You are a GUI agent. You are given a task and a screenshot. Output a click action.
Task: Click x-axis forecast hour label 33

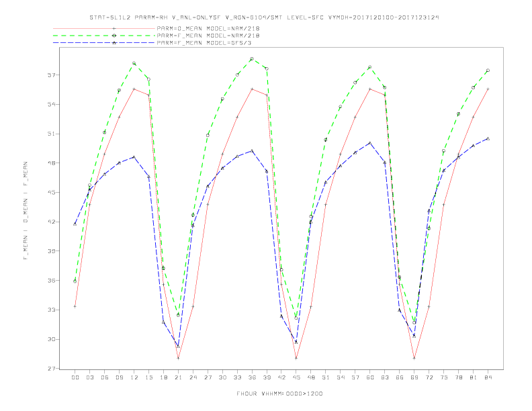tap(237, 377)
